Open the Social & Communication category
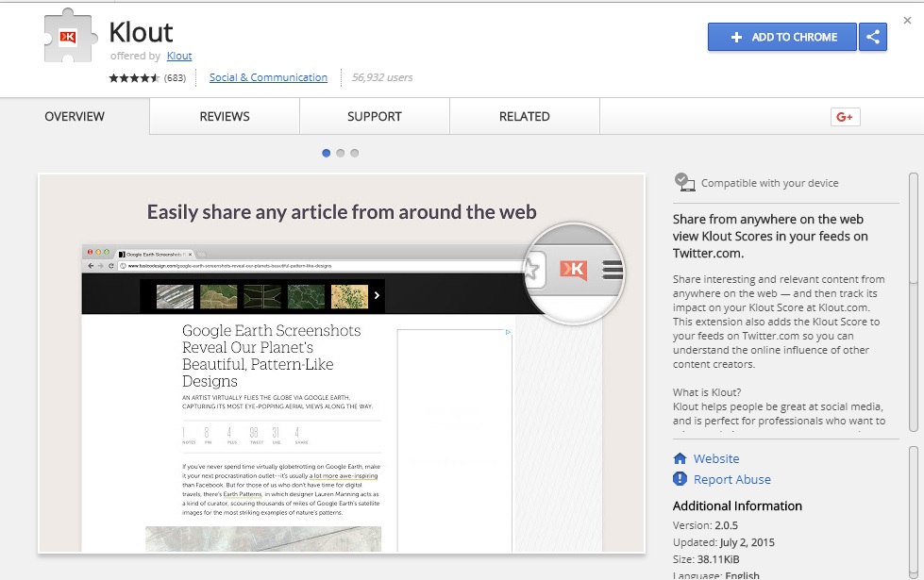Image resolution: width=924 pixels, height=580 pixels. click(268, 77)
